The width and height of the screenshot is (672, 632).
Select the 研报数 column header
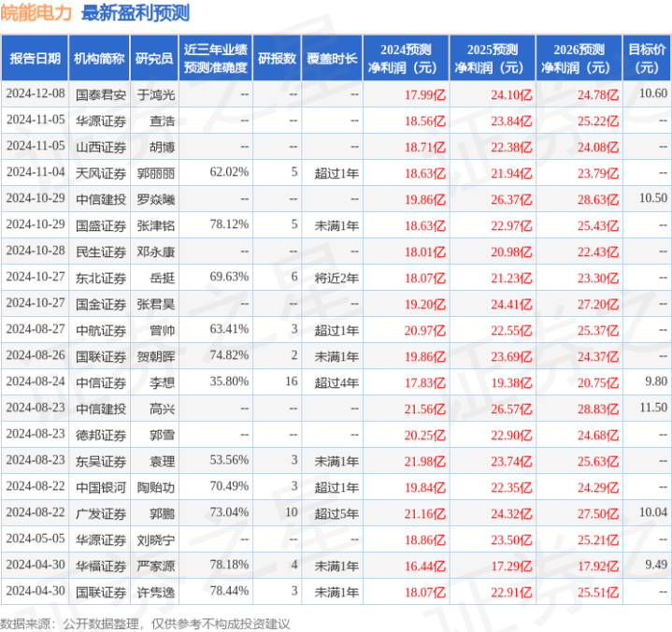click(x=277, y=58)
